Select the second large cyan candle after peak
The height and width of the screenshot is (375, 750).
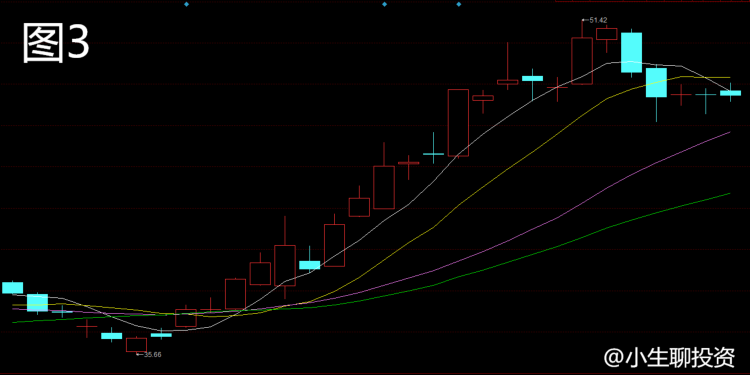(656, 83)
